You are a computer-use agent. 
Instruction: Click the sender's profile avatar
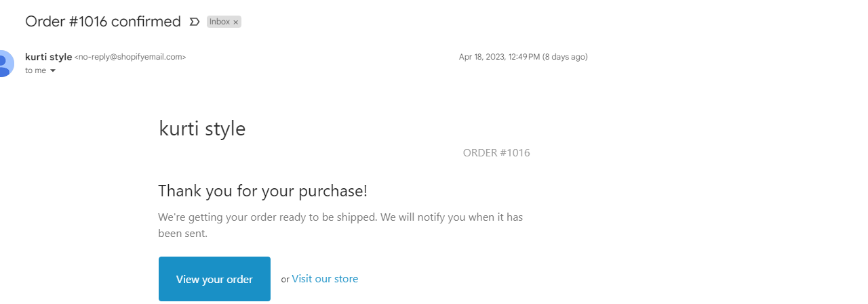pyautogui.click(x=4, y=63)
